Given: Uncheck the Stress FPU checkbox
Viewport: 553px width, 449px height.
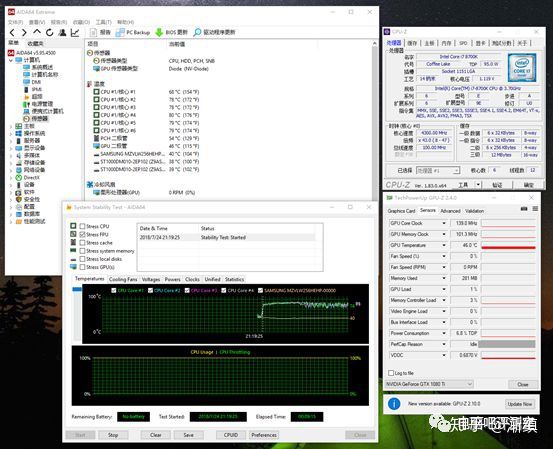Looking at the screenshot, I should click(x=82, y=234).
